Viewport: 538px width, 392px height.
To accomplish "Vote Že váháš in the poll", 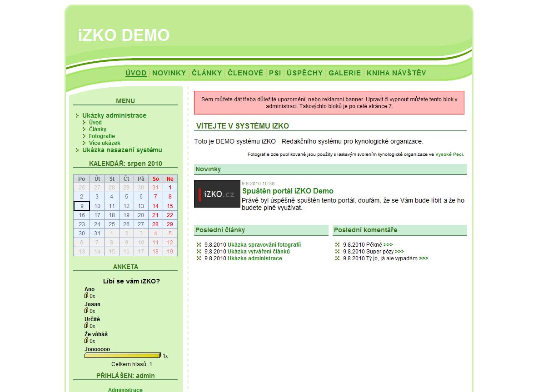I will [x=96, y=334].
